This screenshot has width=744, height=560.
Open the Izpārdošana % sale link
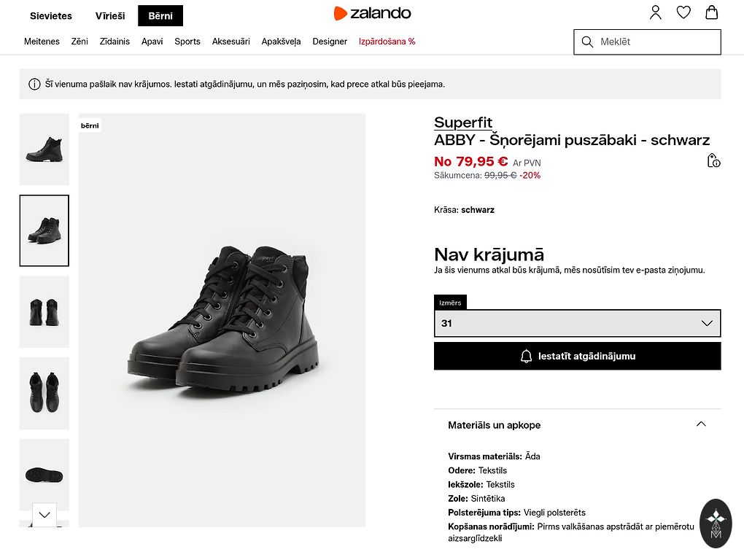387,42
